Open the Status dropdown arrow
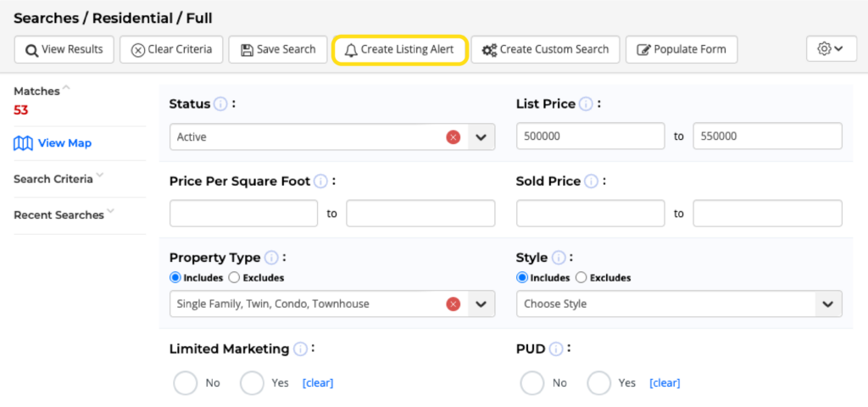Viewport: 868px width, 407px height. tap(481, 137)
